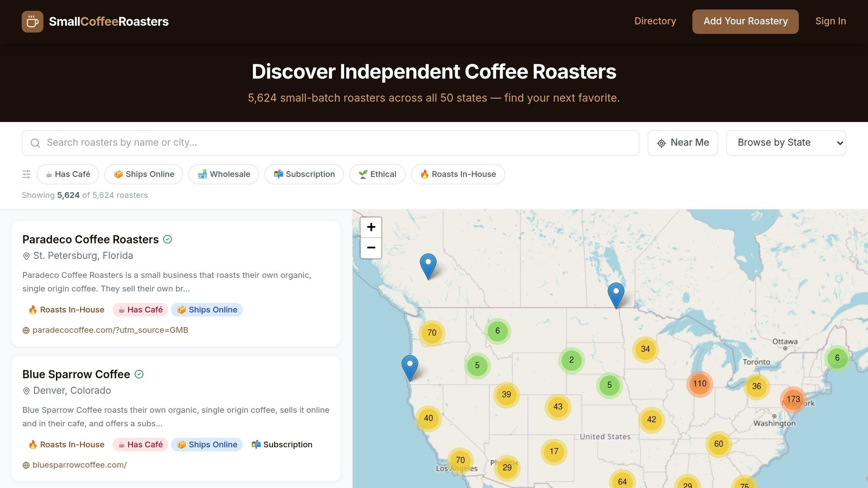
Task: Select blue map pin near Manitoba border
Action: (x=616, y=295)
